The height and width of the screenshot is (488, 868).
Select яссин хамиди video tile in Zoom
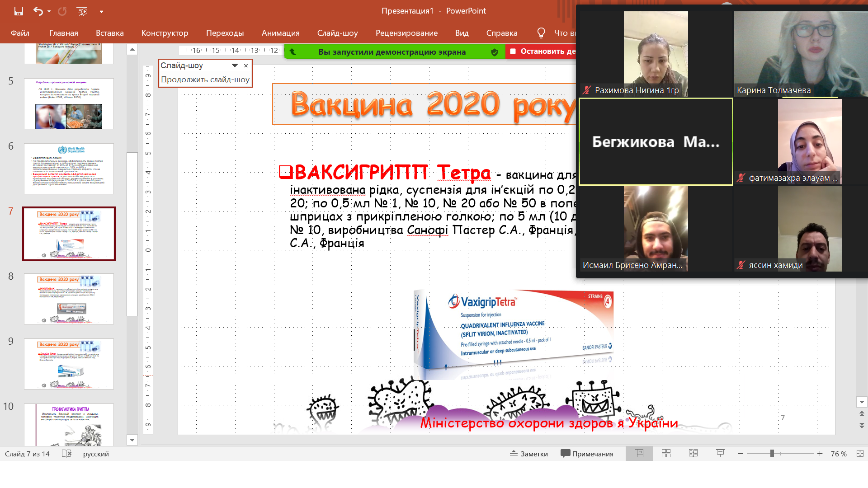(x=801, y=229)
